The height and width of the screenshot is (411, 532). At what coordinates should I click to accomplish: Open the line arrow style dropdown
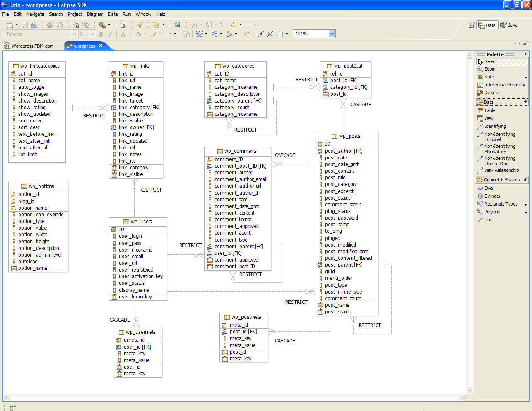[x=175, y=34]
